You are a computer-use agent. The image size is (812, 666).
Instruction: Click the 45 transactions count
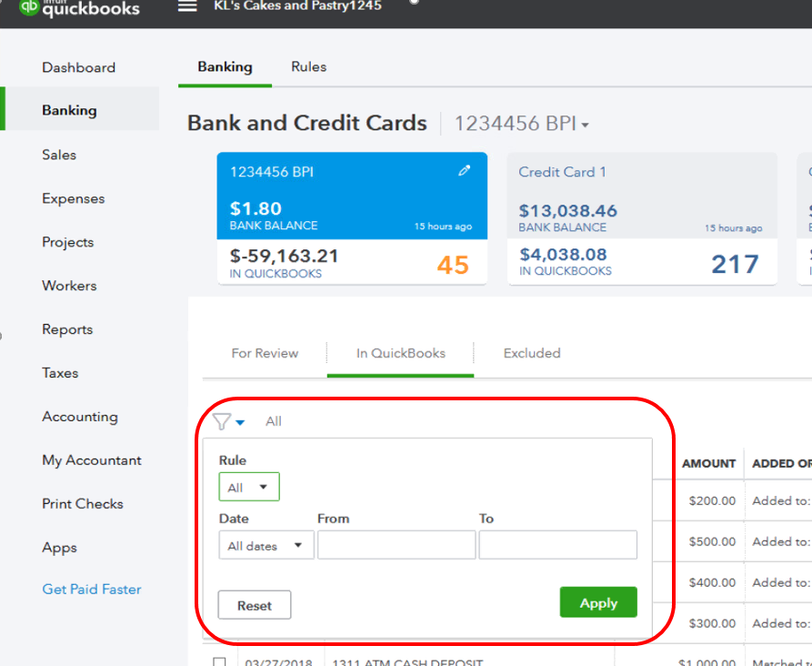pyautogui.click(x=453, y=265)
